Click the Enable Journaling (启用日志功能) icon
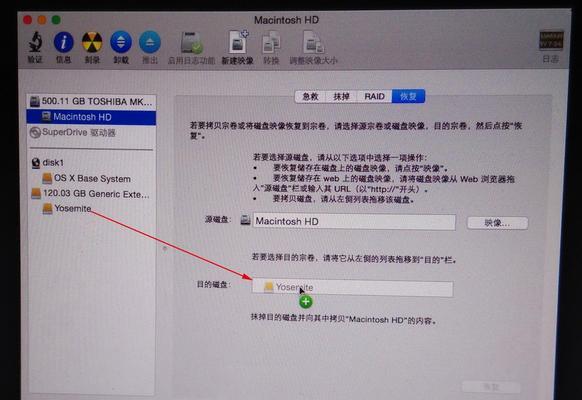582x400 pixels. [x=192, y=43]
